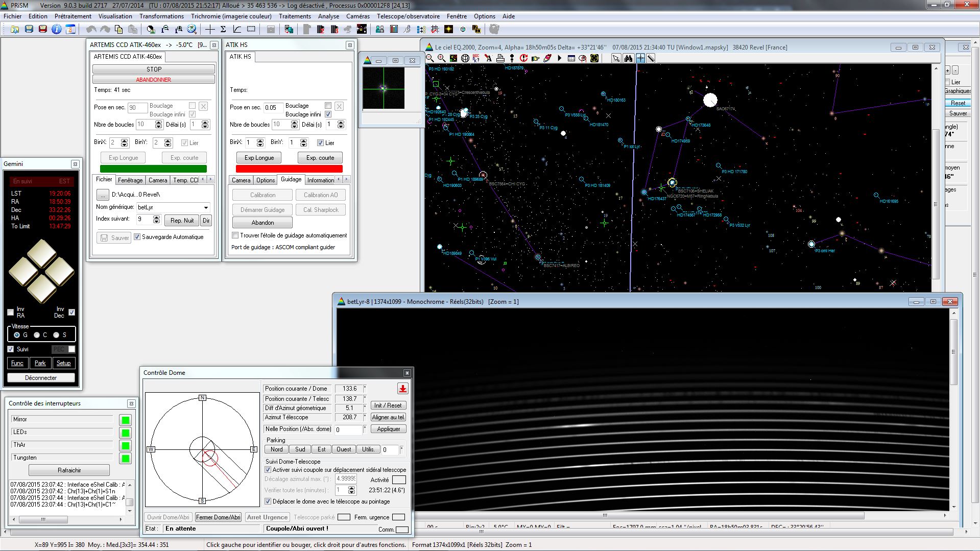Click the printer icon in sky map toolbar
Viewport: 980px width, 551px height.
tap(500, 58)
